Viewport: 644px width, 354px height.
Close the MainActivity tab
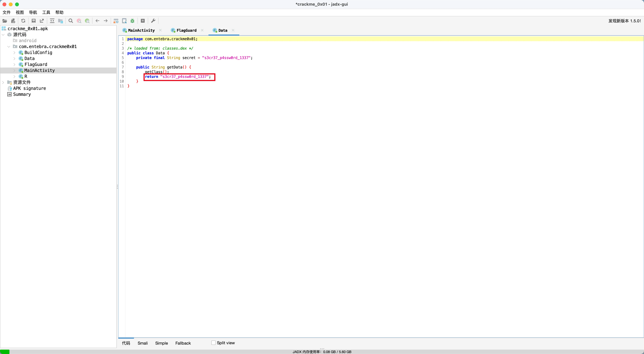pos(160,30)
